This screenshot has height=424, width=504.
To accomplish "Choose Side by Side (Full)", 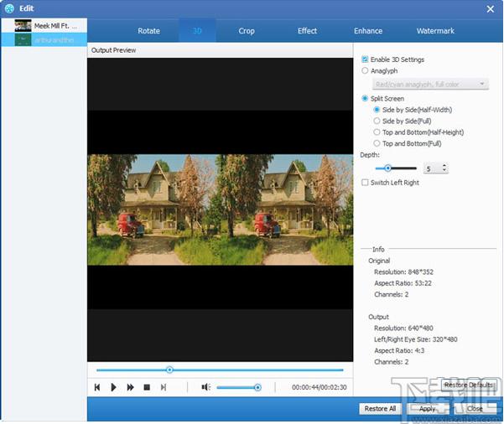I will pos(377,122).
